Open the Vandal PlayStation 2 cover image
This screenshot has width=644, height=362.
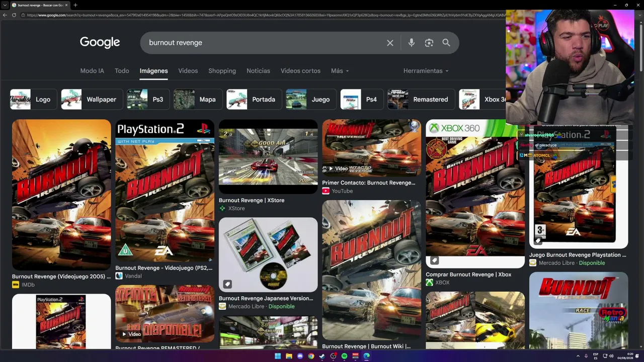(165, 191)
